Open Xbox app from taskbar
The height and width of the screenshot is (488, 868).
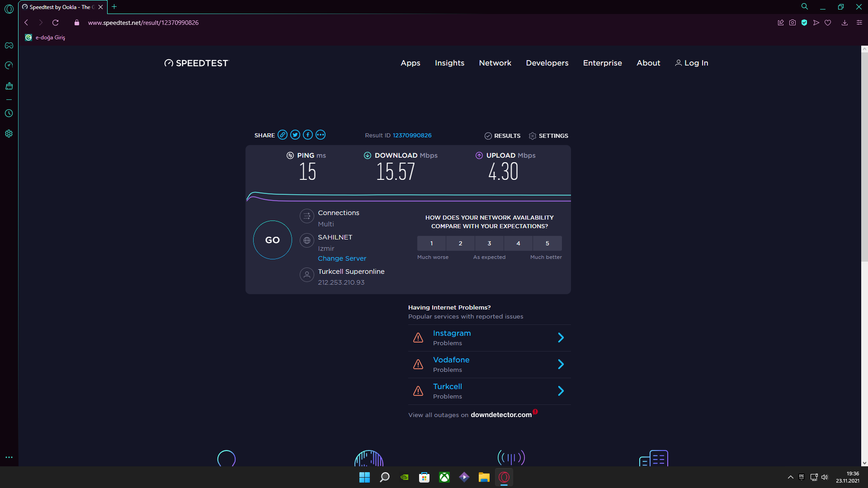[x=444, y=477]
